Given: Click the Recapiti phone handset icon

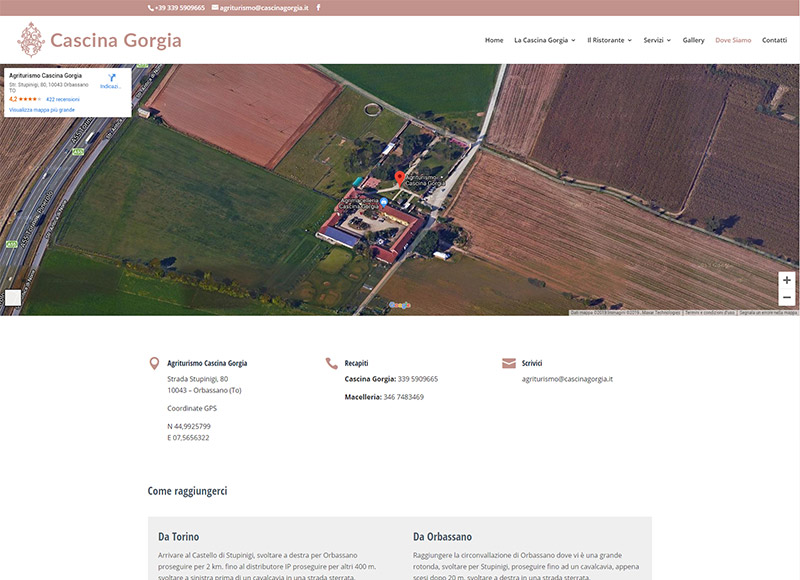Looking at the screenshot, I should pyautogui.click(x=332, y=363).
